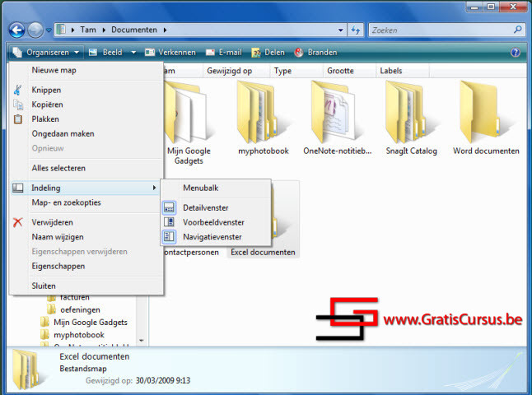Click the clipboard icon beside Plakken
Viewport: 532px width, 395px height.
point(18,119)
